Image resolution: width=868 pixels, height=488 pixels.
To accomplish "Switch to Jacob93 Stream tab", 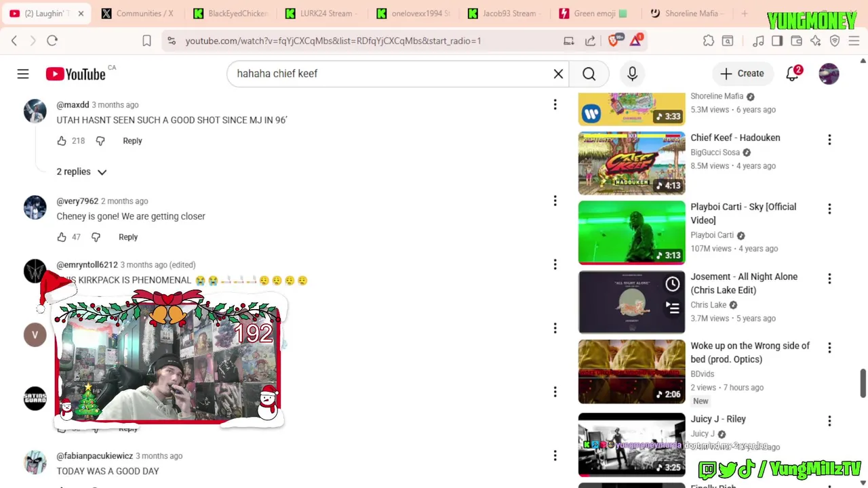I will pyautogui.click(x=505, y=14).
